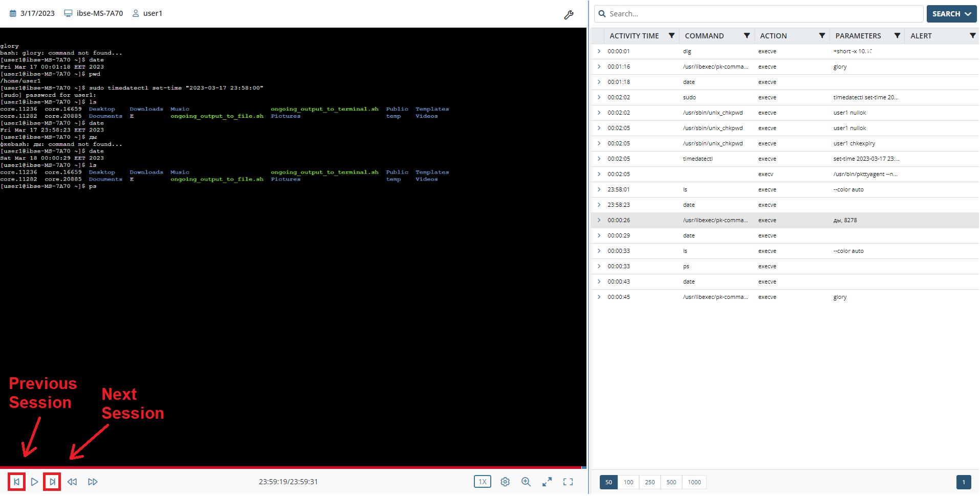The width and height of the screenshot is (980, 496).
Task: Open the wrench tools icon
Action: tap(569, 15)
